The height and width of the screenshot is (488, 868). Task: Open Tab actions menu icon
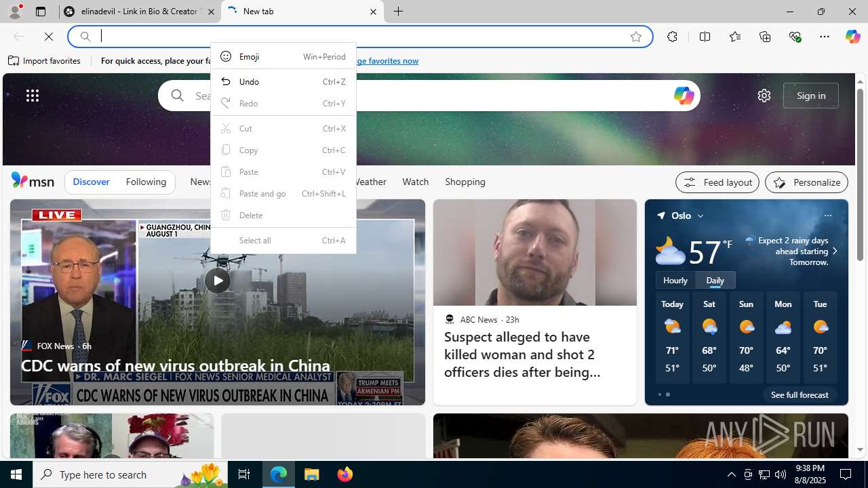click(41, 12)
